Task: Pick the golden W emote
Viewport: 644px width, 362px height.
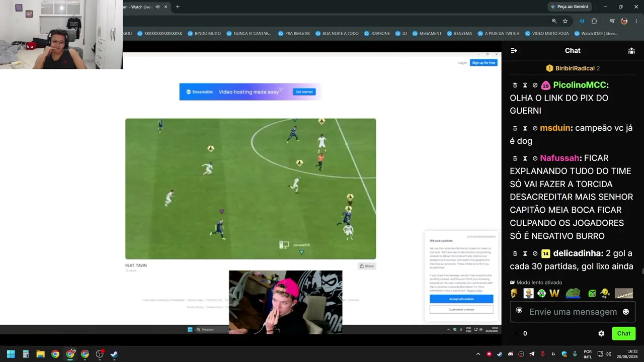Action: [554, 293]
